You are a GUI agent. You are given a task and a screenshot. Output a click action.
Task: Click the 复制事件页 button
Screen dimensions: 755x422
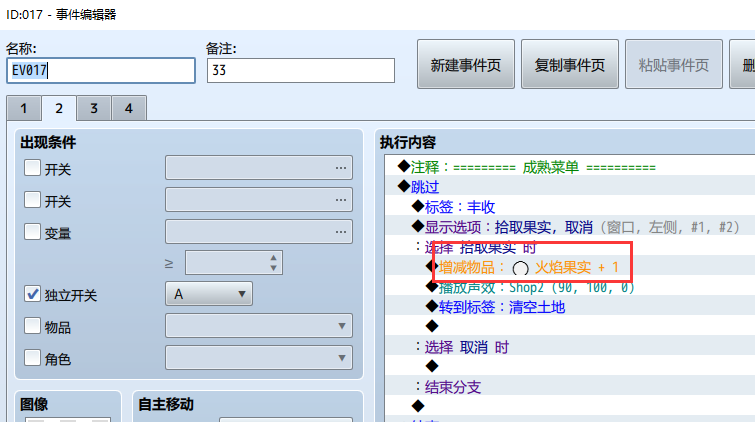(x=570, y=65)
